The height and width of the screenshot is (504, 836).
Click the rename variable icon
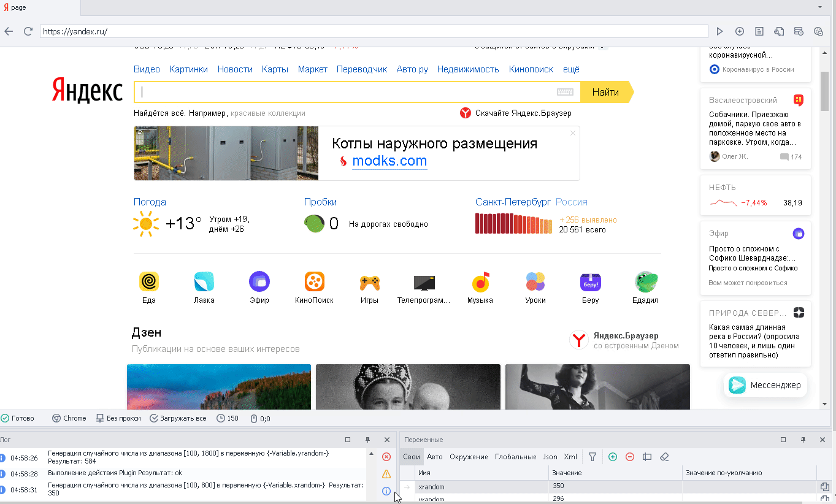pyautogui.click(x=646, y=457)
